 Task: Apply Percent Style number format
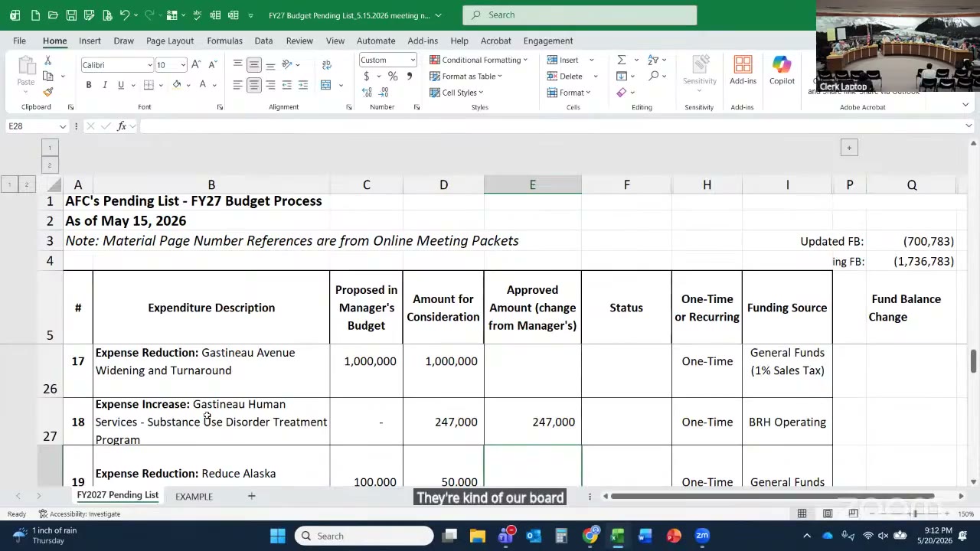[393, 77]
